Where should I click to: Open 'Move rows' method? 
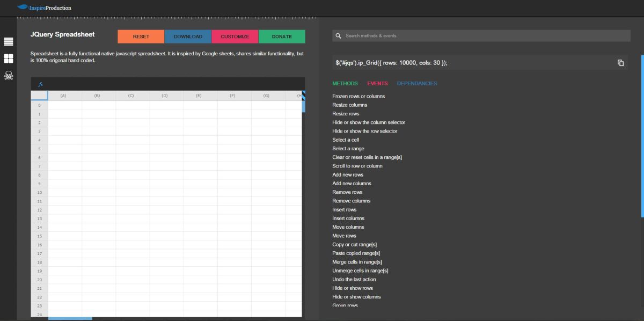pyautogui.click(x=344, y=236)
